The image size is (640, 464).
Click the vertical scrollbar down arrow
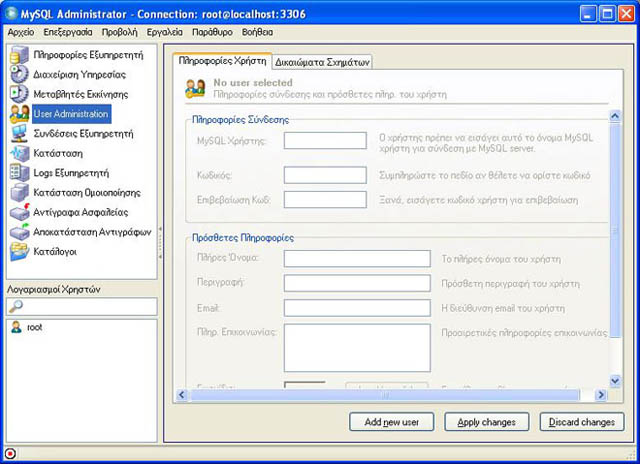click(615, 381)
